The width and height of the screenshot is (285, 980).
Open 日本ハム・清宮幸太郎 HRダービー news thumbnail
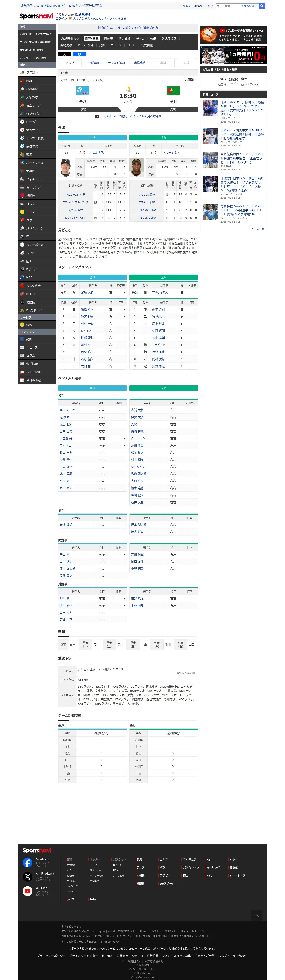[x=210, y=136]
